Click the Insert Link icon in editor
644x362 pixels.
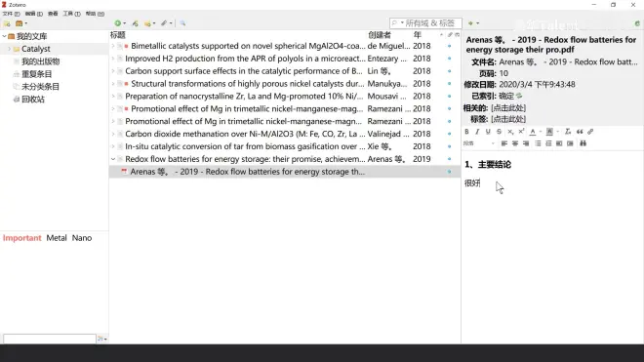coord(590,132)
